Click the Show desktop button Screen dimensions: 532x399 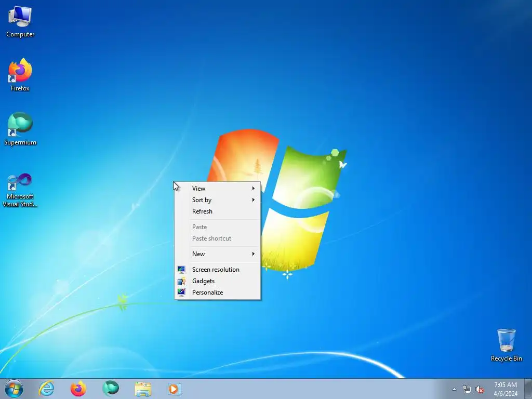pyautogui.click(x=528, y=389)
